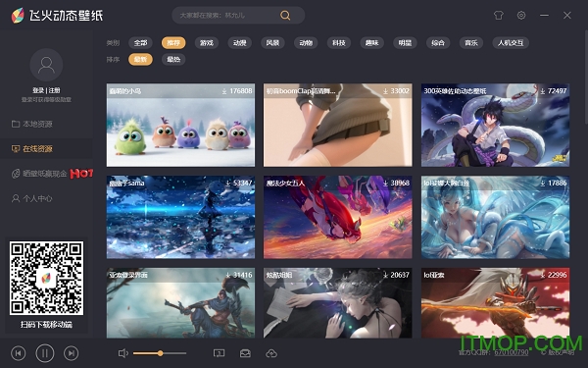This screenshot has height=368, width=588.
Task: Click the user avatar icon
Action: [46, 65]
